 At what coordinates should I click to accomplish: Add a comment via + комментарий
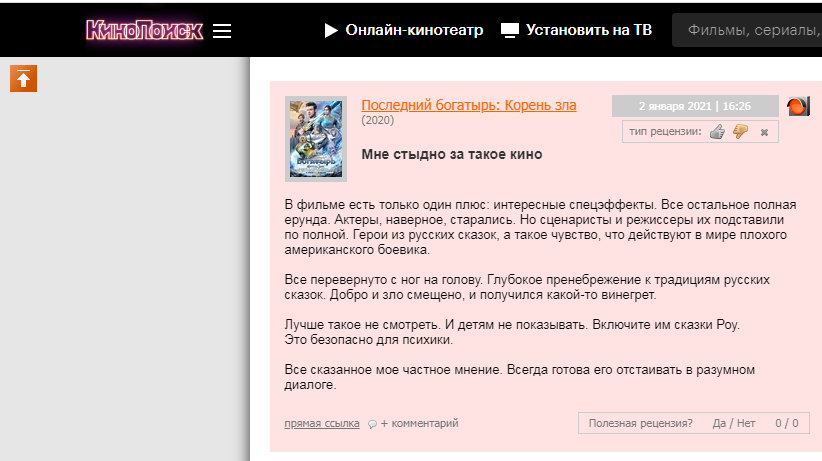419,423
